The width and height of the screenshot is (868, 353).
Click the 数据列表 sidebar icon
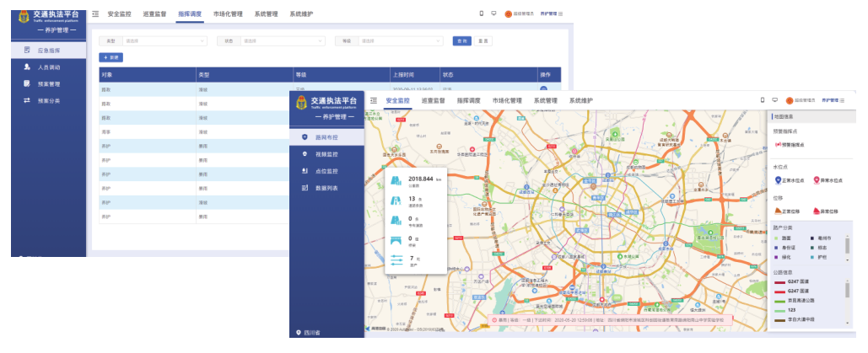[x=305, y=187]
